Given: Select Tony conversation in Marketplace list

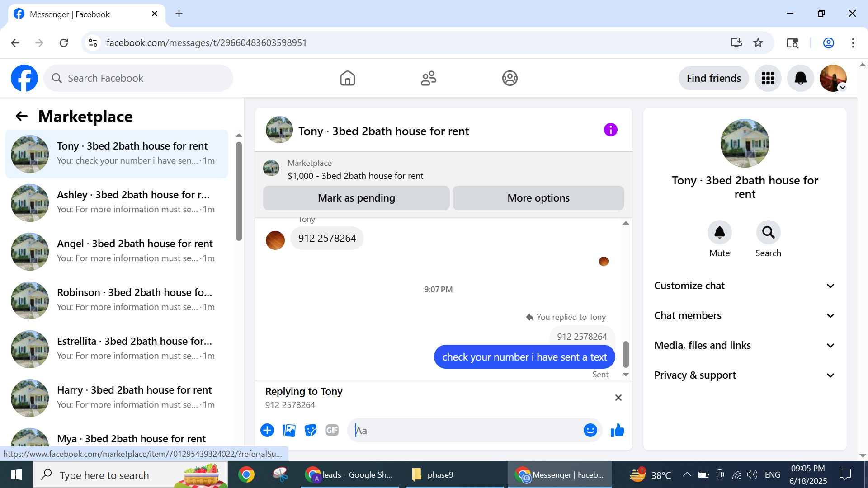Looking at the screenshot, I should pyautogui.click(x=117, y=154).
